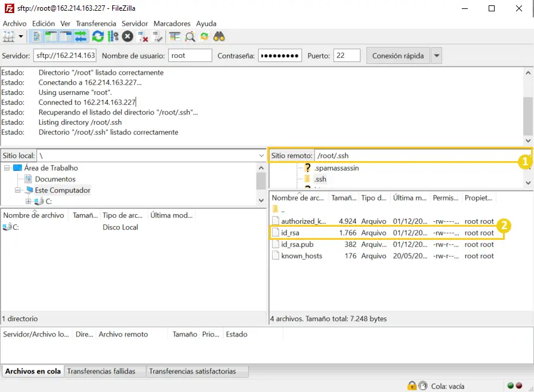Select the id_rsa.pub file
This screenshot has height=392, width=534.
click(383, 245)
